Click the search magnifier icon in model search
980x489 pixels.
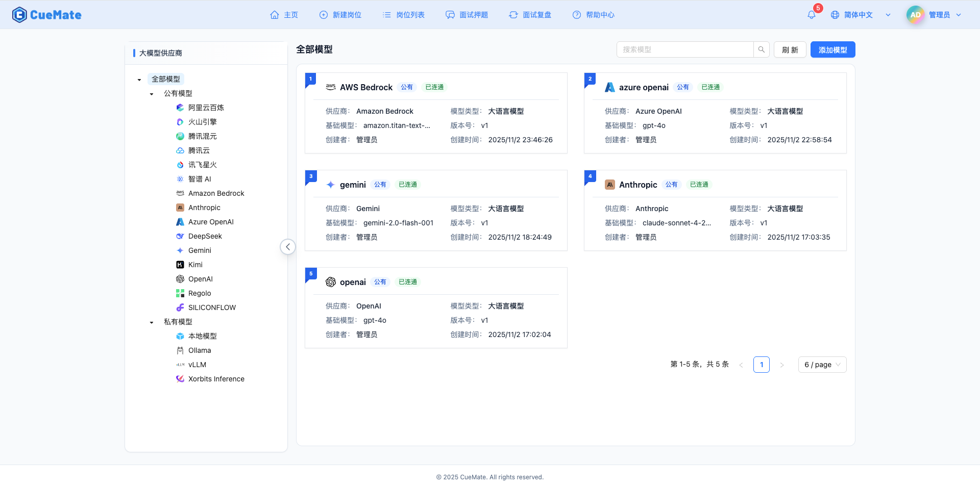click(761, 49)
